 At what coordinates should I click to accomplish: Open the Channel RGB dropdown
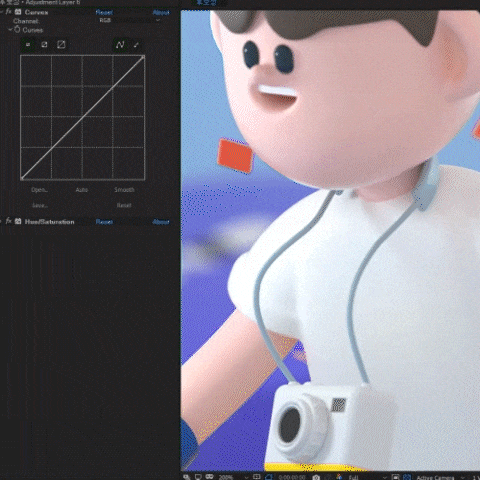point(129,20)
